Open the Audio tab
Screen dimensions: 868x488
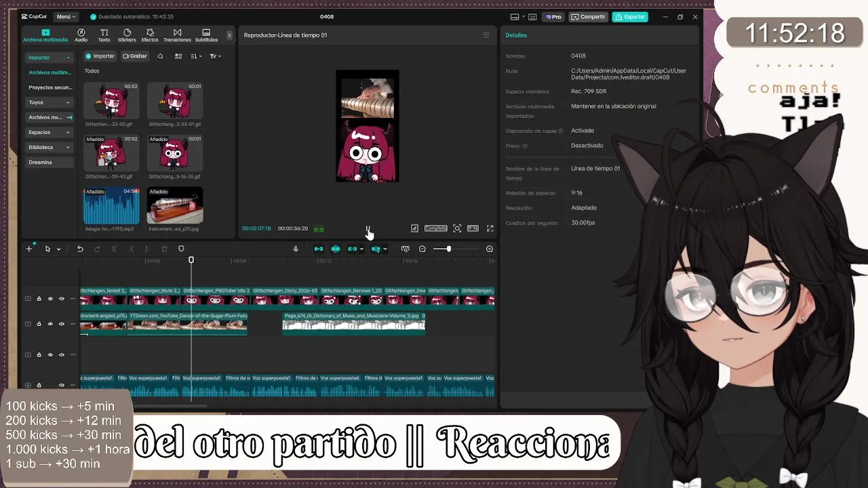coord(81,35)
